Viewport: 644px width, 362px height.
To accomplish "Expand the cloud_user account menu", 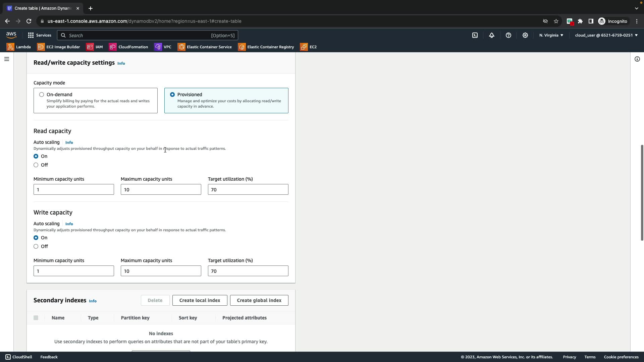I will pos(606,35).
